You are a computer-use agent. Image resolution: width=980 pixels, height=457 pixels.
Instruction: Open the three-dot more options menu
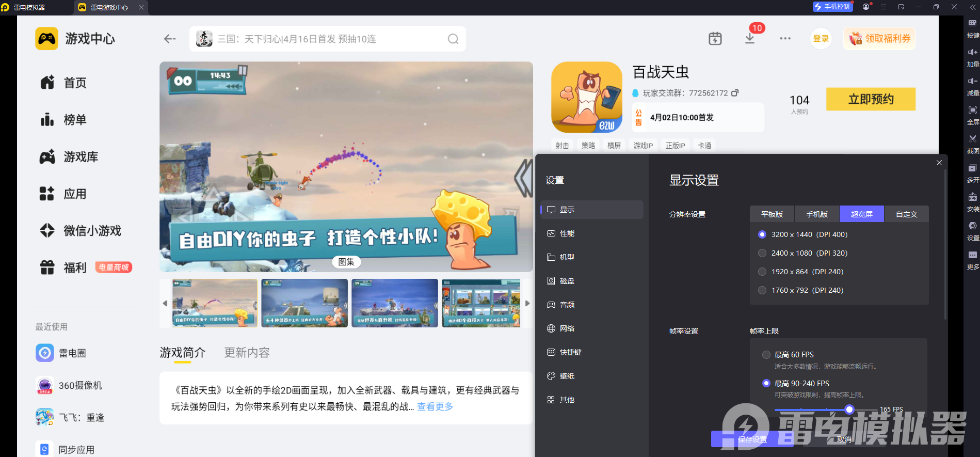(x=785, y=39)
